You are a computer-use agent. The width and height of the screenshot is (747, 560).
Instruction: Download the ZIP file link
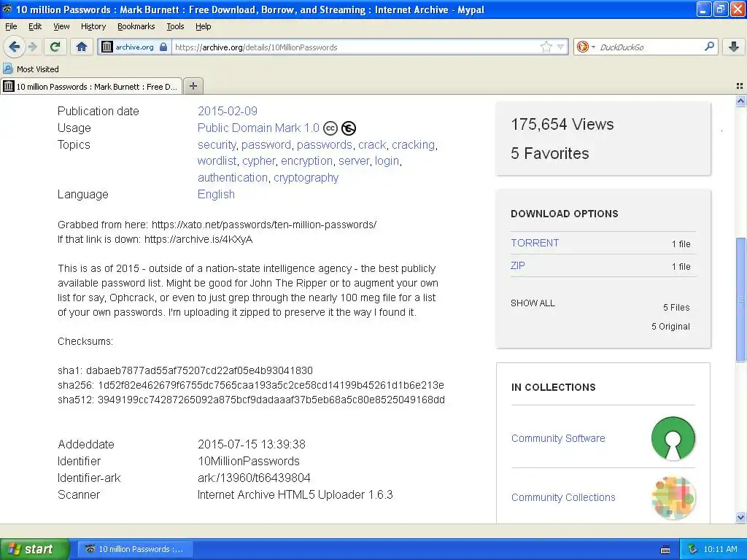[x=518, y=265]
